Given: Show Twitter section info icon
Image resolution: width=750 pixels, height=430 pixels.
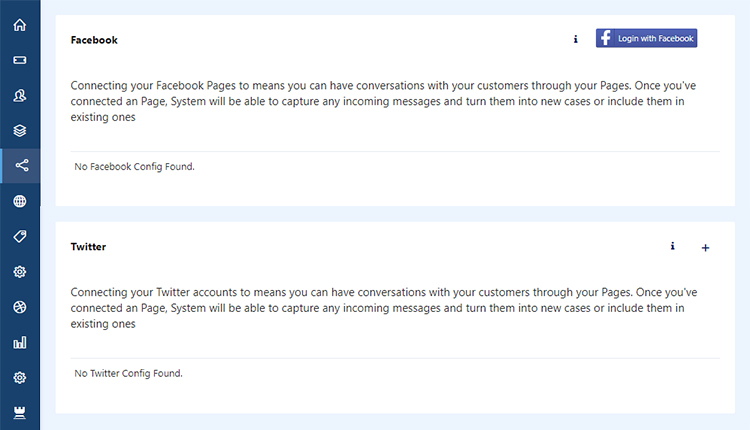Looking at the screenshot, I should point(673,246).
